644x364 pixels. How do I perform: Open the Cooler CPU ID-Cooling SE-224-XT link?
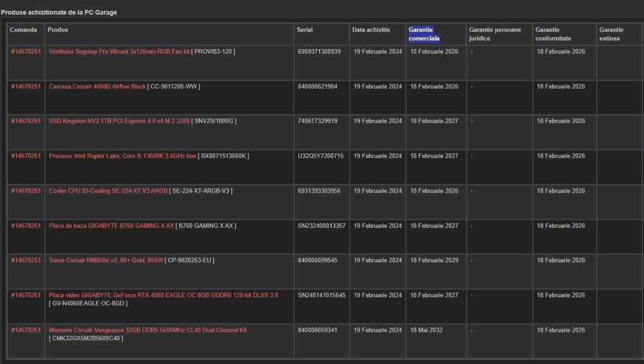coord(108,191)
